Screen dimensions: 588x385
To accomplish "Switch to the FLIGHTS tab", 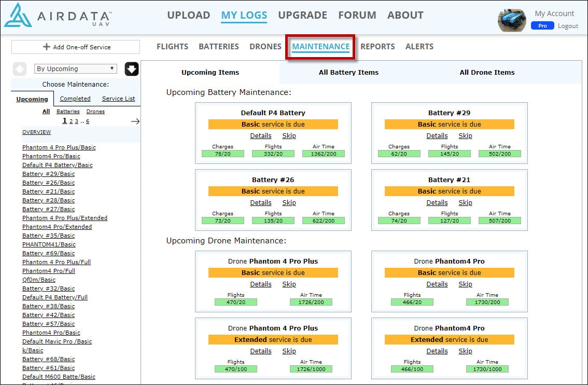I will (173, 47).
